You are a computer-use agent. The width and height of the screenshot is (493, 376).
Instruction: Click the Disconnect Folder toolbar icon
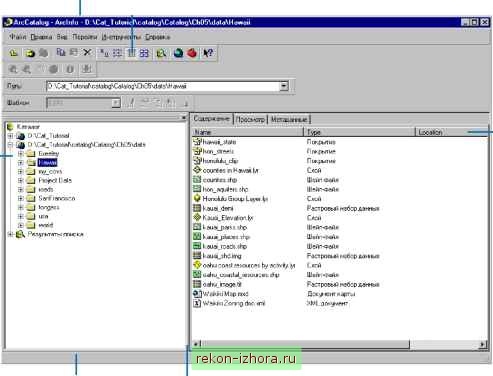pyautogui.click(x=43, y=53)
